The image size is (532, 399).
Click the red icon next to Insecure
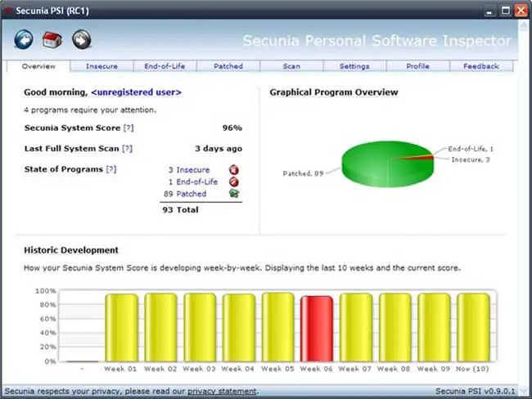(x=234, y=169)
